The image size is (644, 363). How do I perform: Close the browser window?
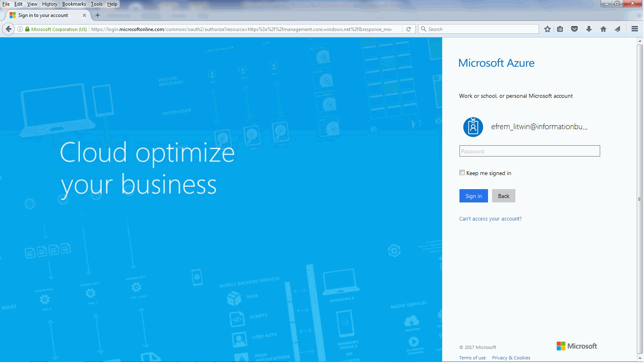(x=632, y=4)
